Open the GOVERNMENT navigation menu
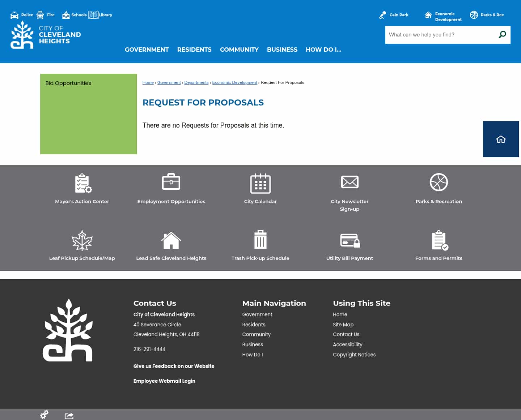This screenshot has width=521, height=420. (x=147, y=50)
